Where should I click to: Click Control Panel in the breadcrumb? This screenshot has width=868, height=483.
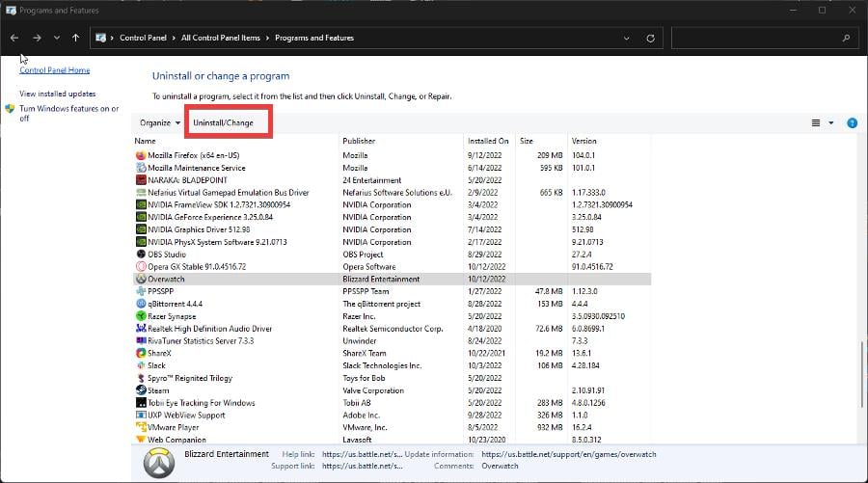[x=143, y=38]
